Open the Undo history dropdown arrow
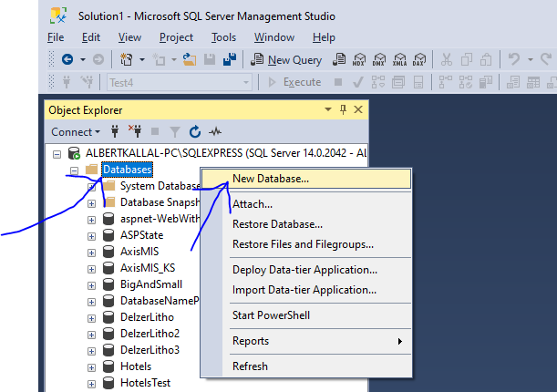This screenshot has width=557, height=392. click(530, 59)
